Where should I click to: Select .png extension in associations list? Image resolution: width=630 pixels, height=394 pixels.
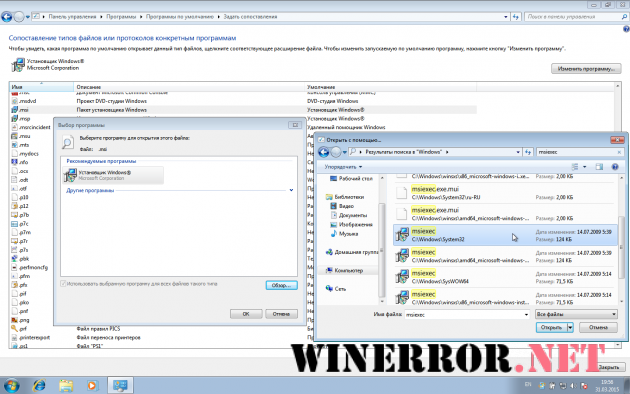point(20,320)
